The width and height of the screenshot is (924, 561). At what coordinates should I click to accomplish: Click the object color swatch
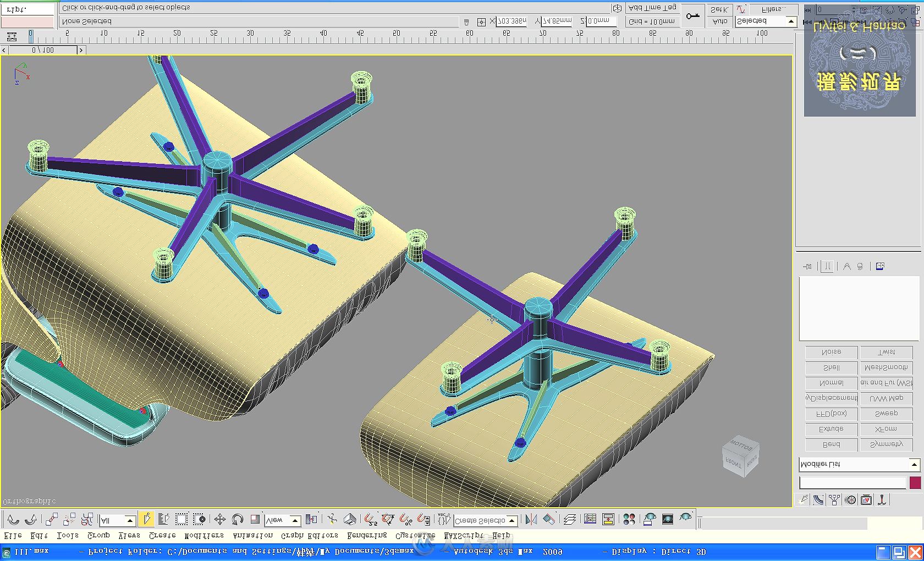point(915,483)
